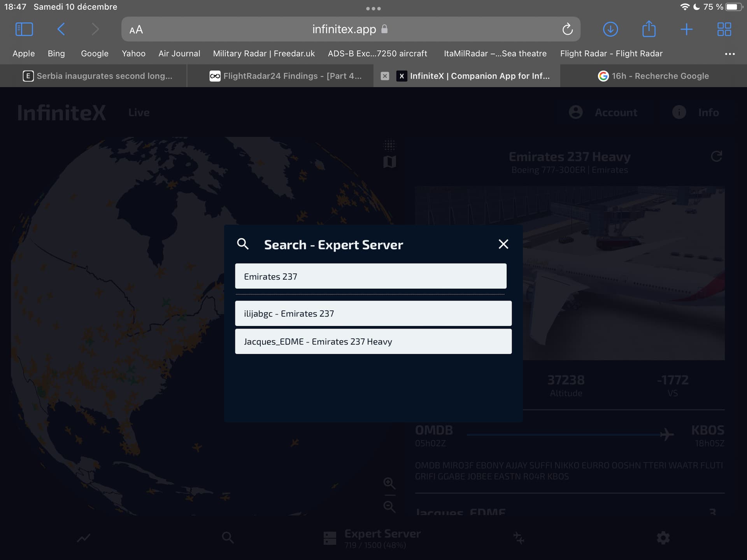747x560 pixels.
Task: Switch to 16h - Recherche Google tab
Action: coord(654,76)
